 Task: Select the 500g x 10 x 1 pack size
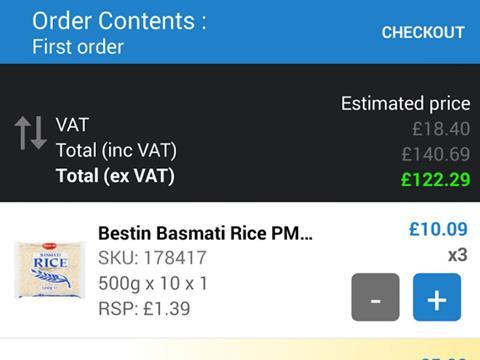[153, 284]
